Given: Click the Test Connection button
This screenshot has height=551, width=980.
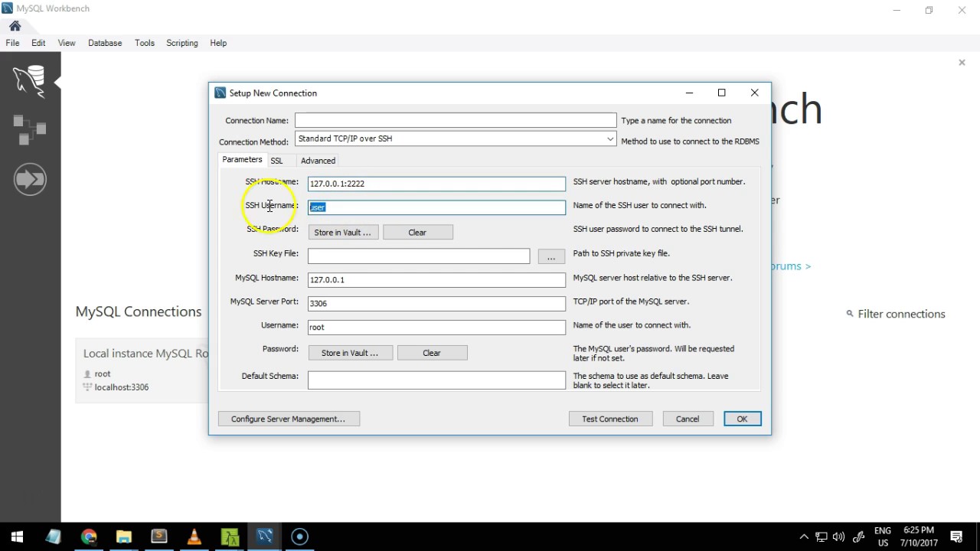Looking at the screenshot, I should (610, 419).
